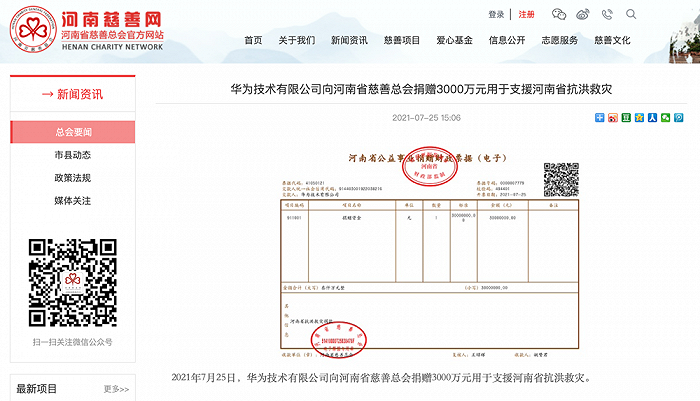Click the phone contact icon

pos(607,14)
